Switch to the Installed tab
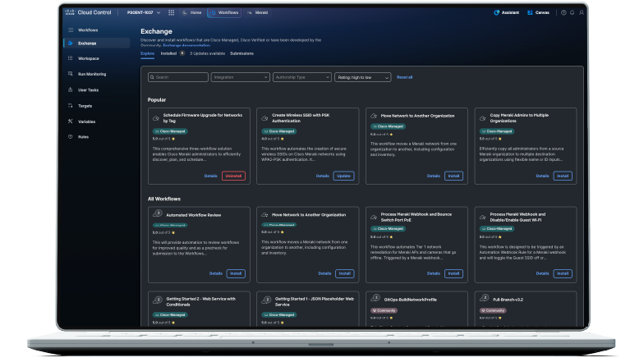The height and width of the screenshot is (362, 644). [168, 54]
